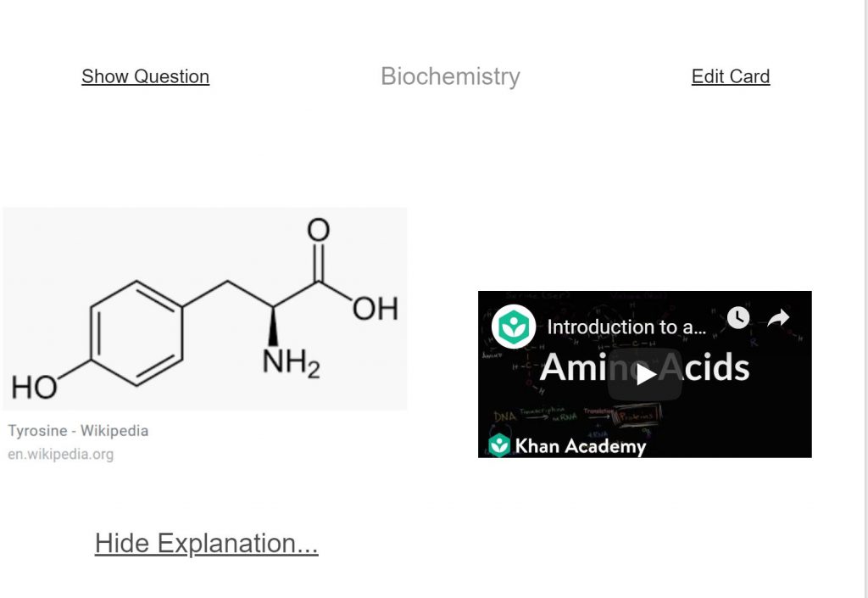This screenshot has width=868, height=598.
Task: Click the Share arrow icon on video
Action: pyautogui.click(x=778, y=318)
